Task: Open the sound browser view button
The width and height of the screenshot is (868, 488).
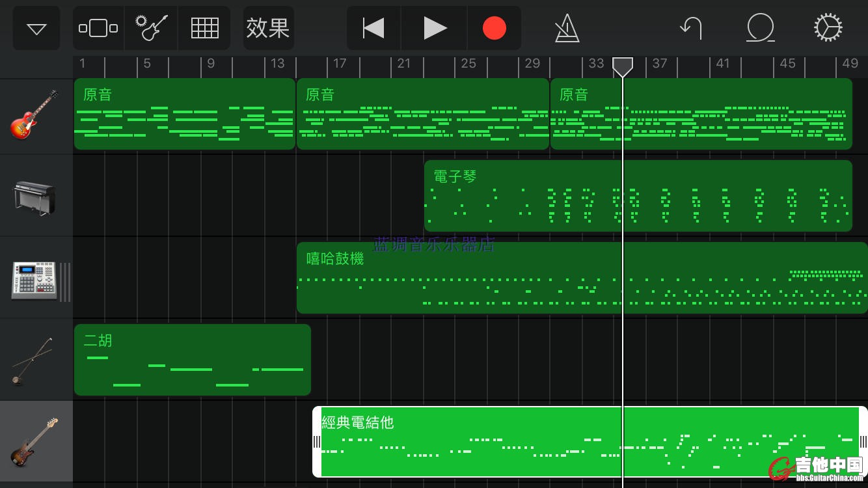Action: tap(98, 29)
